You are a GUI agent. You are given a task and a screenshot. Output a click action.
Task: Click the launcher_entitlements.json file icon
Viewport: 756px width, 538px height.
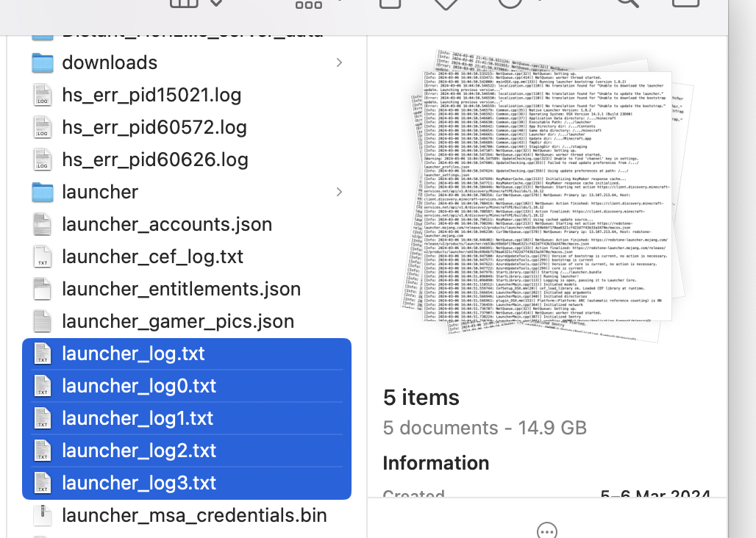pyautogui.click(x=43, y=289)
